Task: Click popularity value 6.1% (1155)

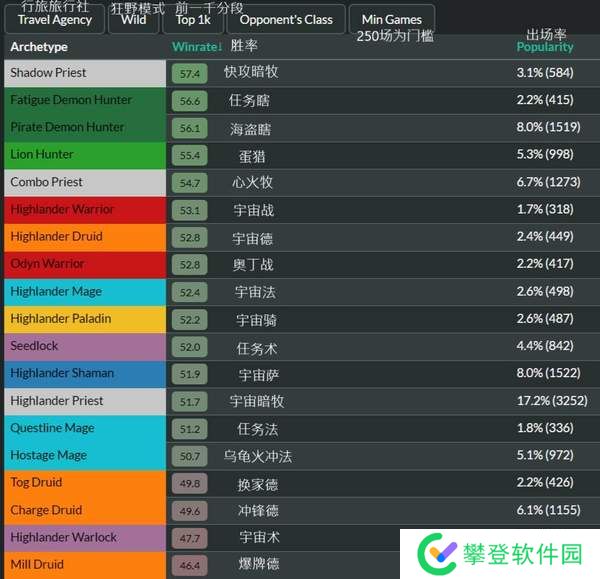Action: coord(548,510)
